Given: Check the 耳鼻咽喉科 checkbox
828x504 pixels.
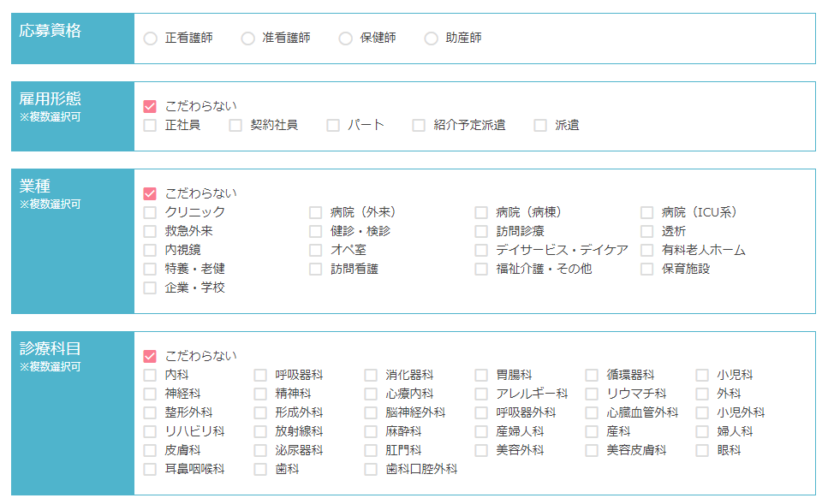Looking at the screenshot, I should [x=150, y=470].
